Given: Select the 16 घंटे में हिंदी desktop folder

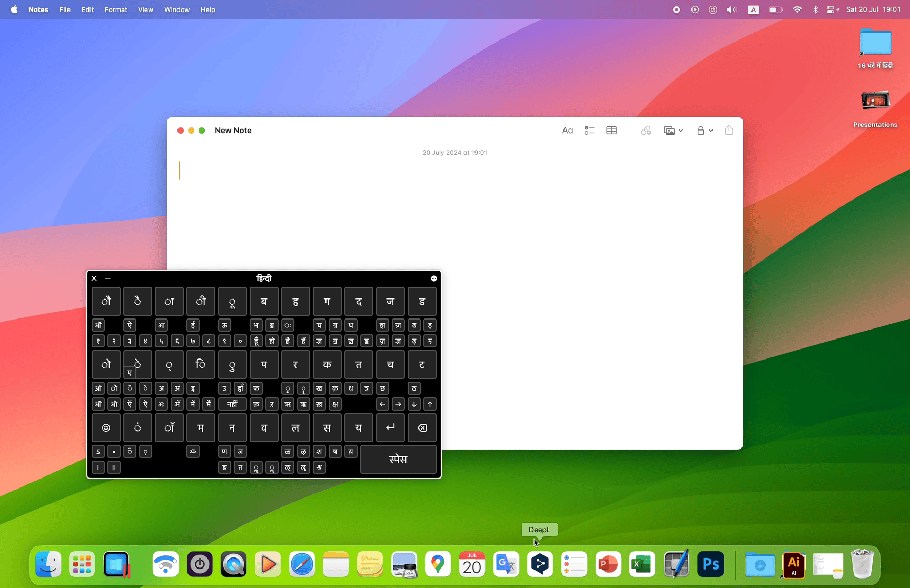Looking at the screenshot, I should pyautogui.click(x=875, y=49).
